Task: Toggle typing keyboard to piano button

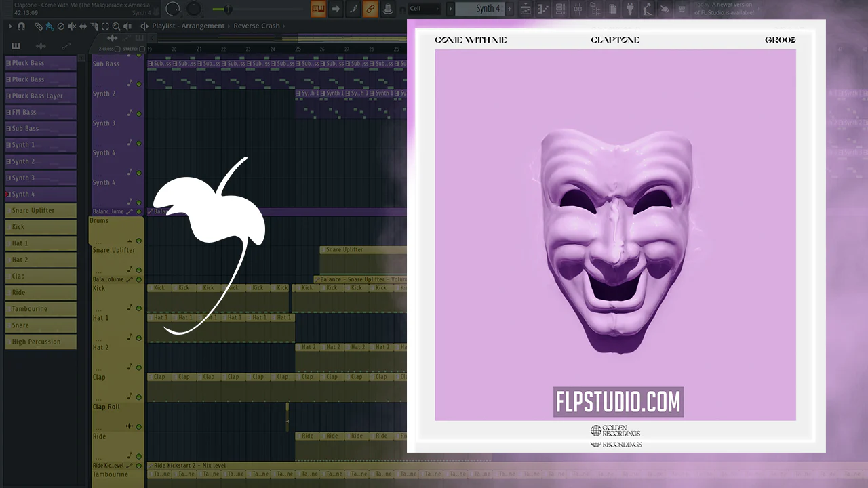Action: (318, 9)
